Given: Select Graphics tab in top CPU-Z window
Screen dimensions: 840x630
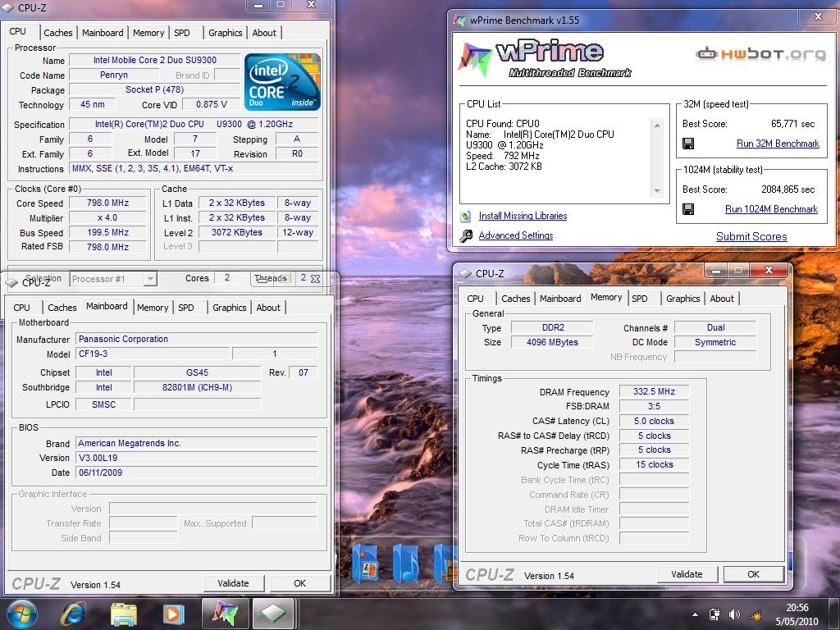Looking at the screenshot, I should 225,33.
